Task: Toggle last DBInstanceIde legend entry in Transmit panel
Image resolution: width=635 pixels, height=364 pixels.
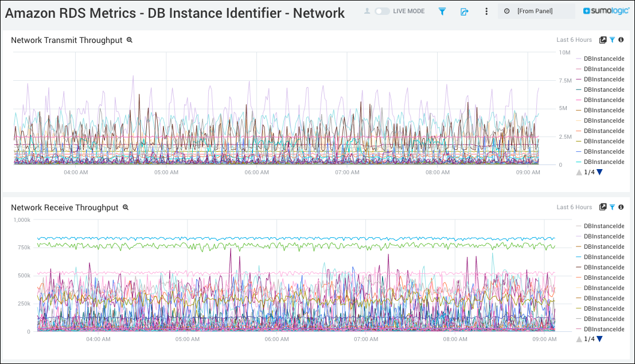Action: coord(600,162)
